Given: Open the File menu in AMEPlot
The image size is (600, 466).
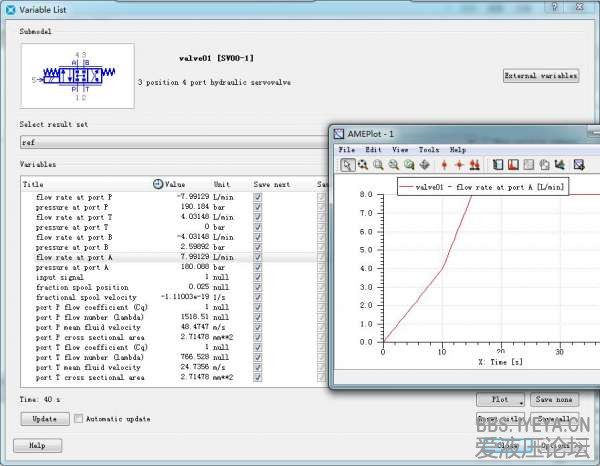Looking at the screenshot, I should pos(347,150).
